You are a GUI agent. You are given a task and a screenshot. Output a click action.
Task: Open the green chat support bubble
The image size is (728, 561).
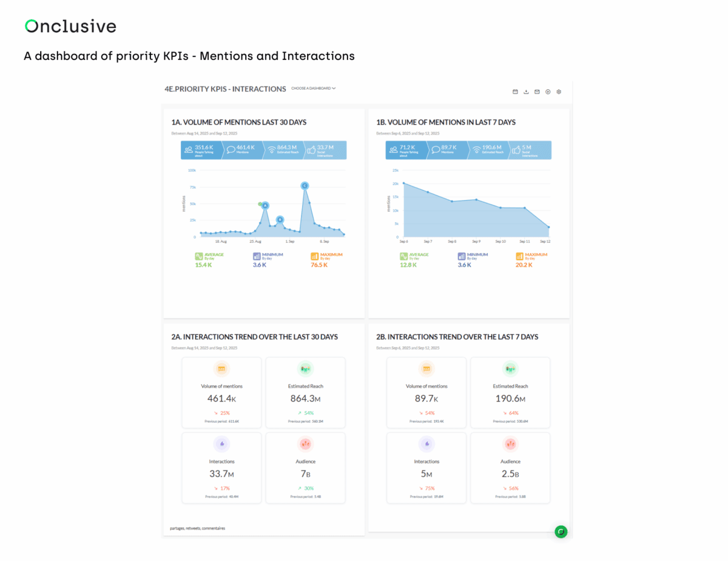point(561,532)
